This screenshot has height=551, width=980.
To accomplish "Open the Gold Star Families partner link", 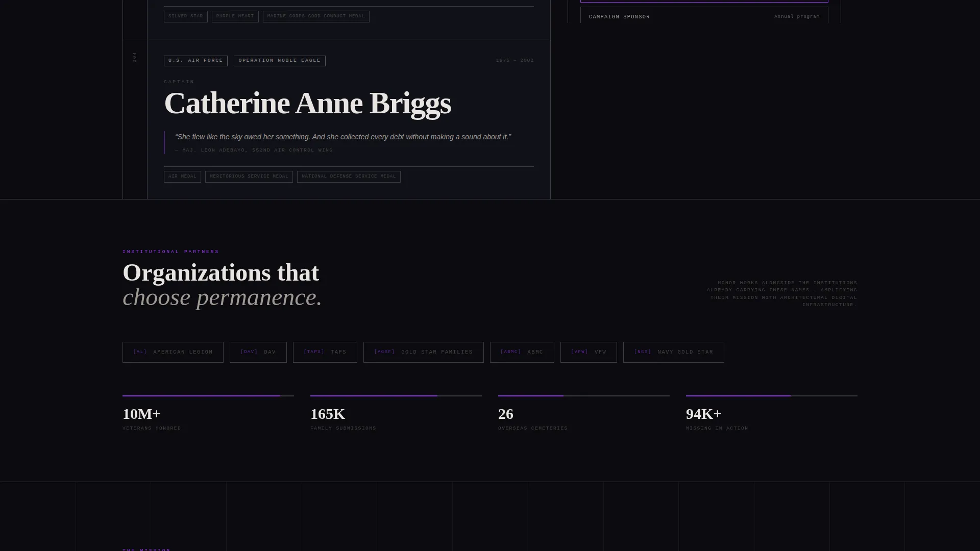I will 424,352.
